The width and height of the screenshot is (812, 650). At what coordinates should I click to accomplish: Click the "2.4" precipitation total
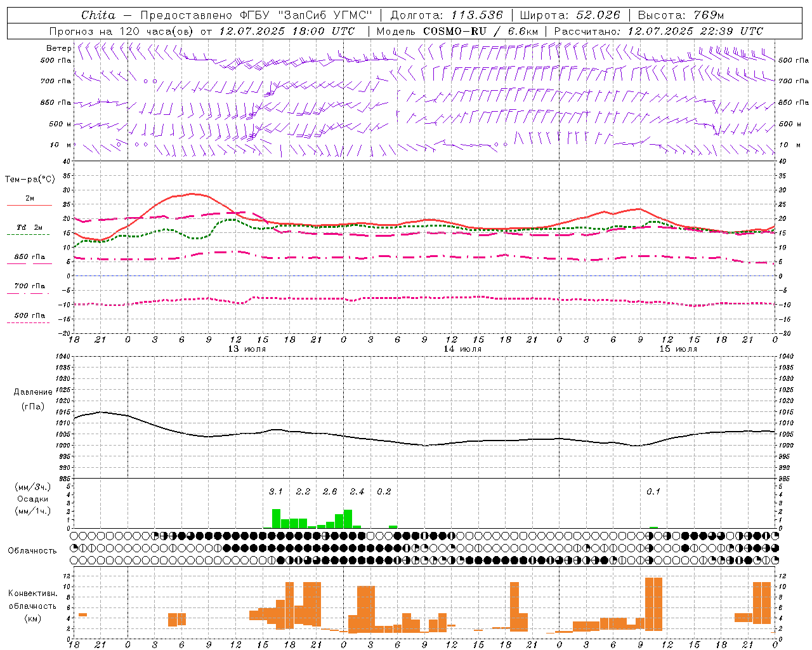coord(357,491)
